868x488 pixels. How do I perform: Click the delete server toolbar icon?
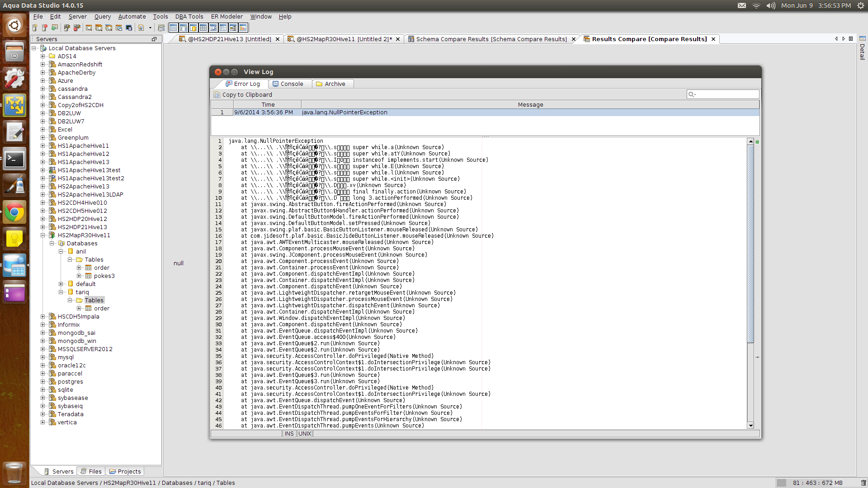(x=45, y=28)
